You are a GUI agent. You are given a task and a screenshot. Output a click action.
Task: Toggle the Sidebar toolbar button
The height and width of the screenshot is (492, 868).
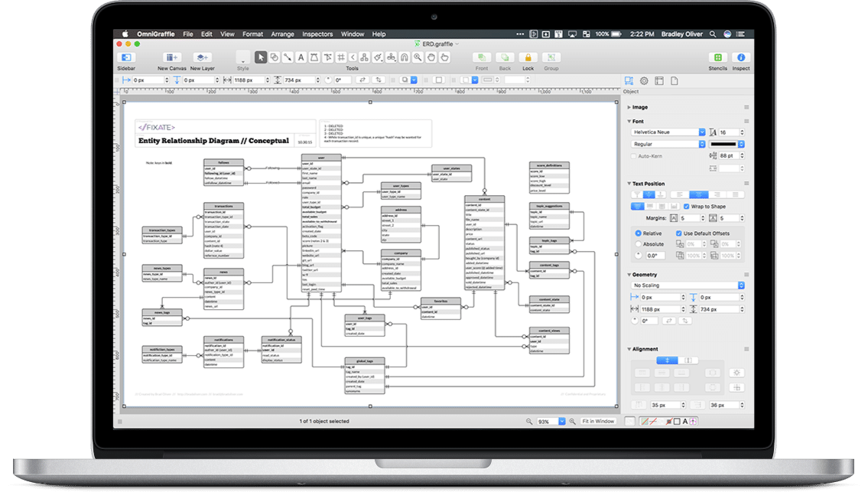pos(126,57)
